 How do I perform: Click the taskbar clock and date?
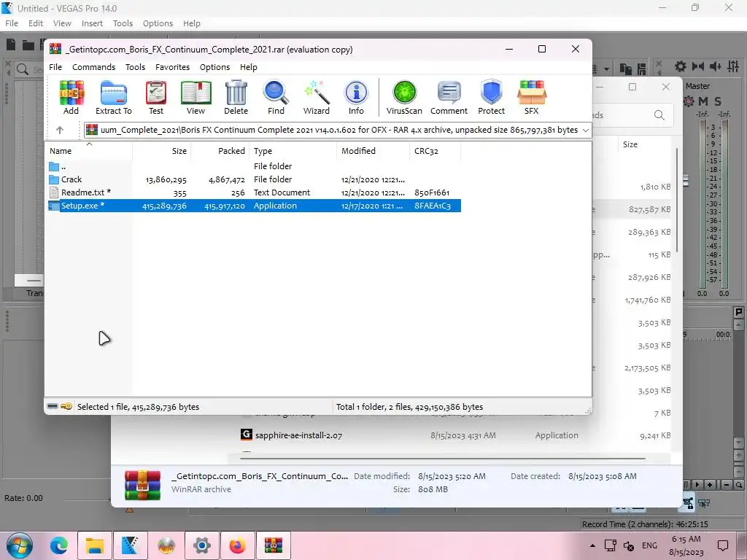(x=686, y=545)
